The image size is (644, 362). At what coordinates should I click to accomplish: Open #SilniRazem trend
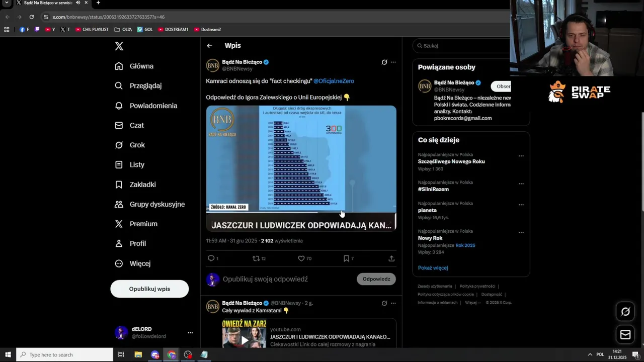[433, 190]
